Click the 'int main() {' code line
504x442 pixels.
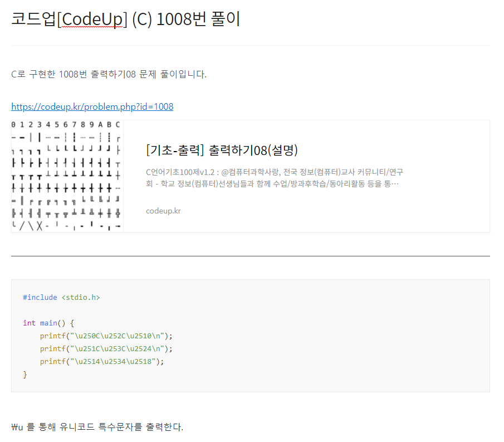pos(48,323)
